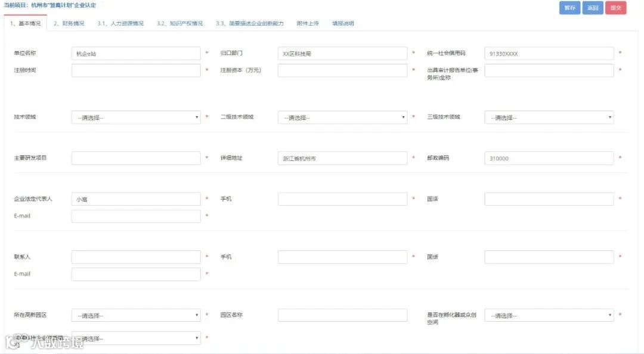Open the 三级技术领域 dropdown
Screen dimensions: 644x354
[x=549, y=117]
